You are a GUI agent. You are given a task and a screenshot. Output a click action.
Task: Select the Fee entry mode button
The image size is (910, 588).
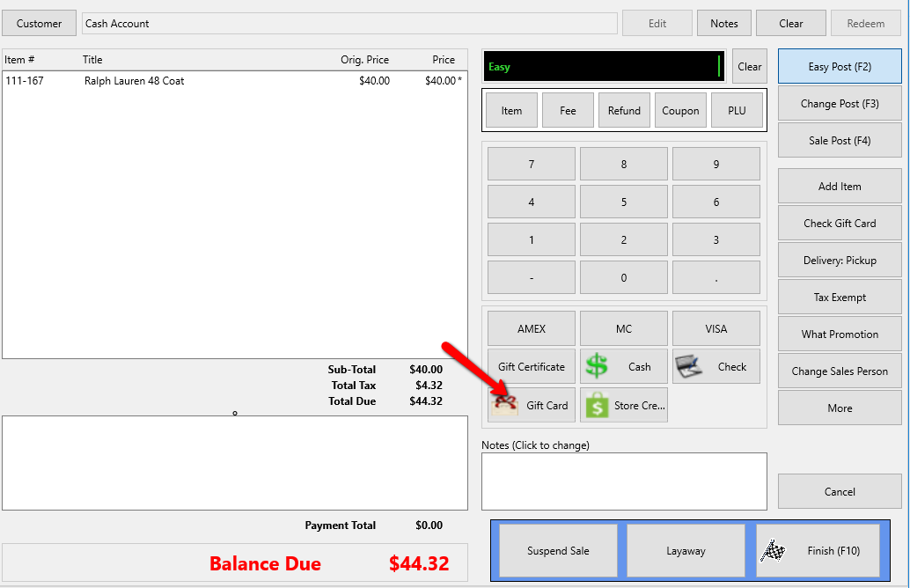(568, 110)
